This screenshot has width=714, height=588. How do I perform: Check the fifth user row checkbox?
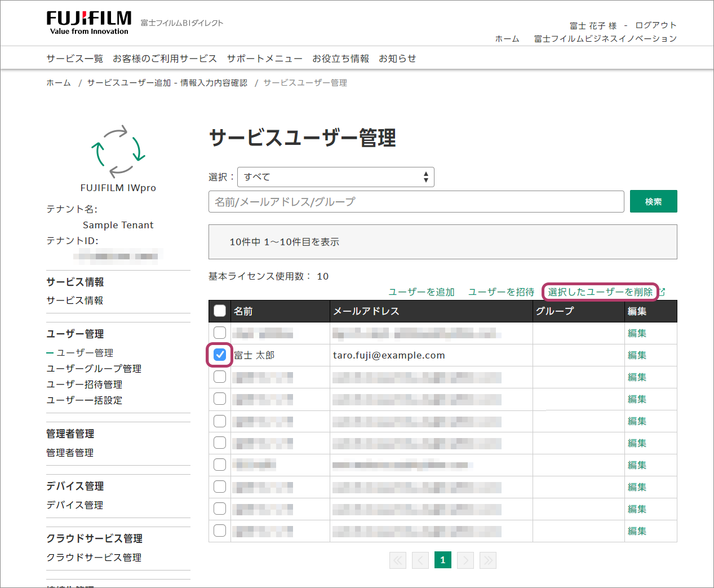220,421
